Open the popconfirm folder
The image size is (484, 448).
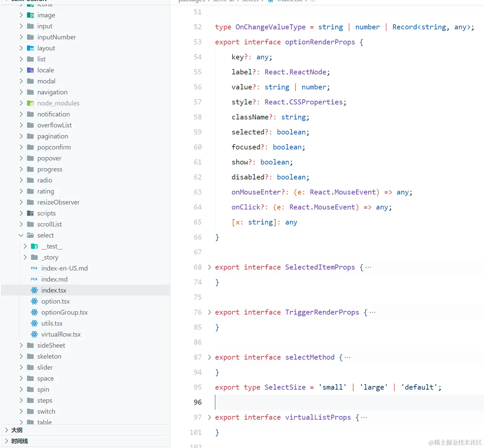click(54, 147)
